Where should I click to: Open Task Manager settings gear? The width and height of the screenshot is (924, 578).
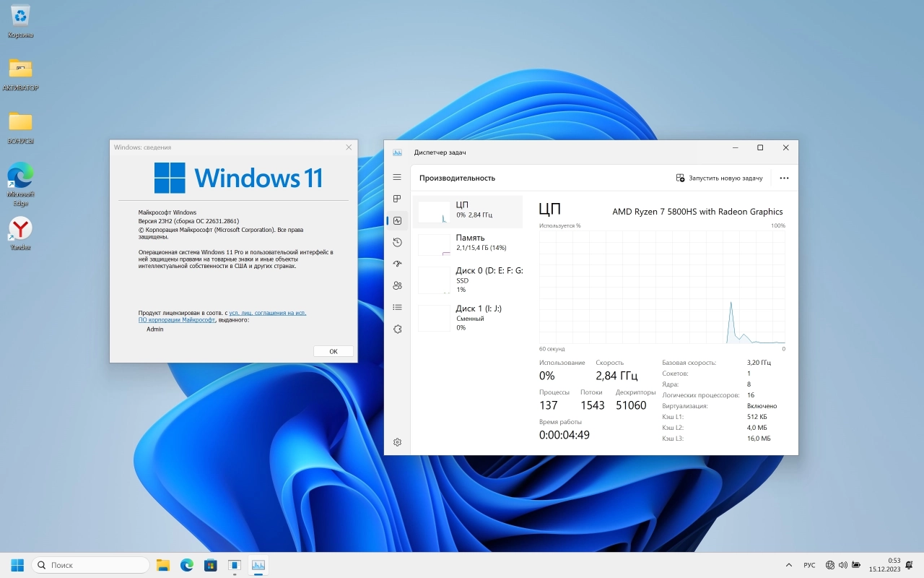(x=397, y=442)
